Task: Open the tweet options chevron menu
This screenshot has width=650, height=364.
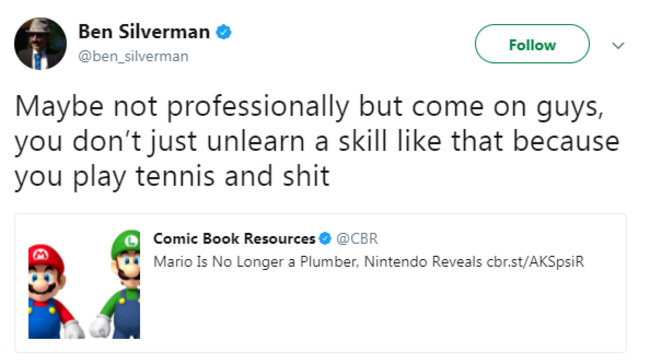Action: click(x=618, y=45)
